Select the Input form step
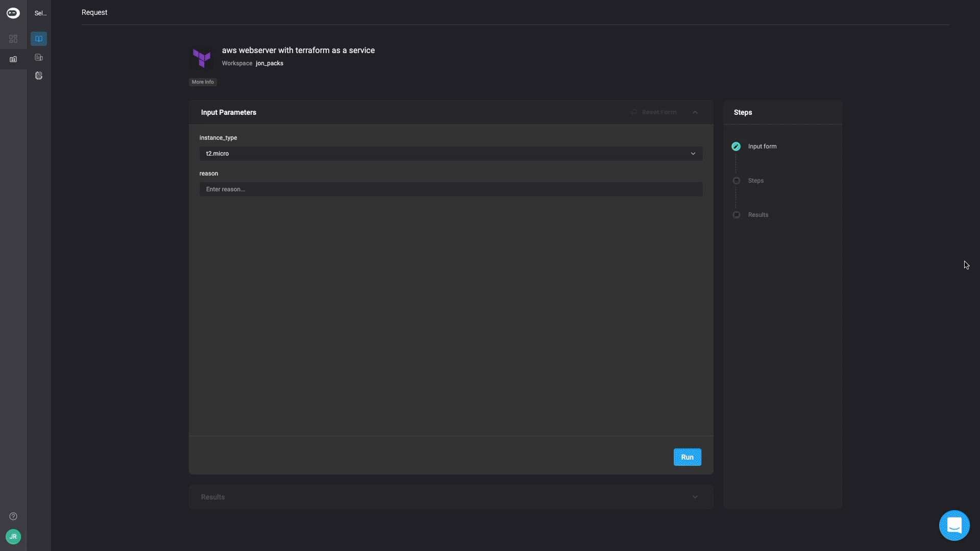The image size is (980, 551). pos(762,146)
